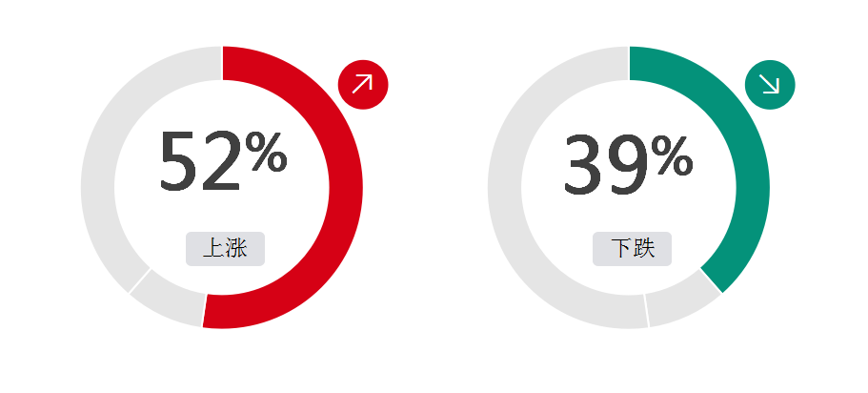Click the 涨 character in the label
Image resolution: width=868 pixels, height=393 pixels.
[x=236, y=248]
